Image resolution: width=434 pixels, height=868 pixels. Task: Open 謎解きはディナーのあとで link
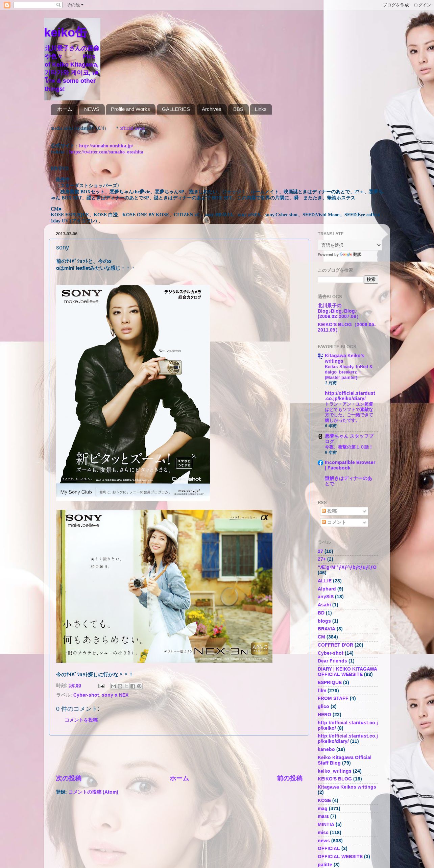tap(348, 481)
